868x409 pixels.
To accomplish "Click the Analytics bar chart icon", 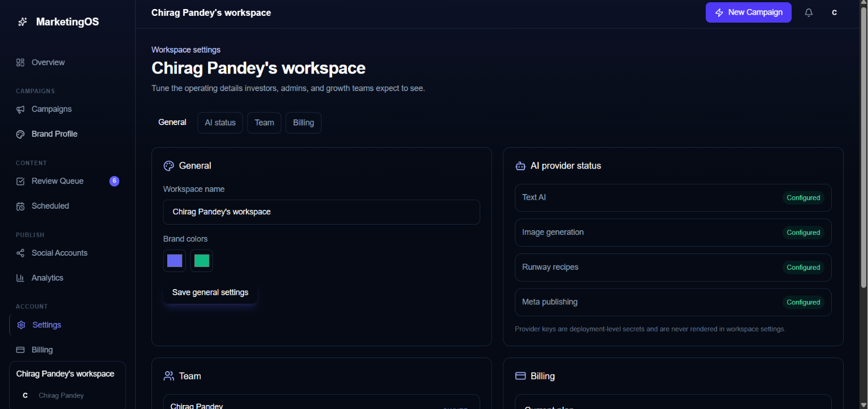I will point(20,278).
